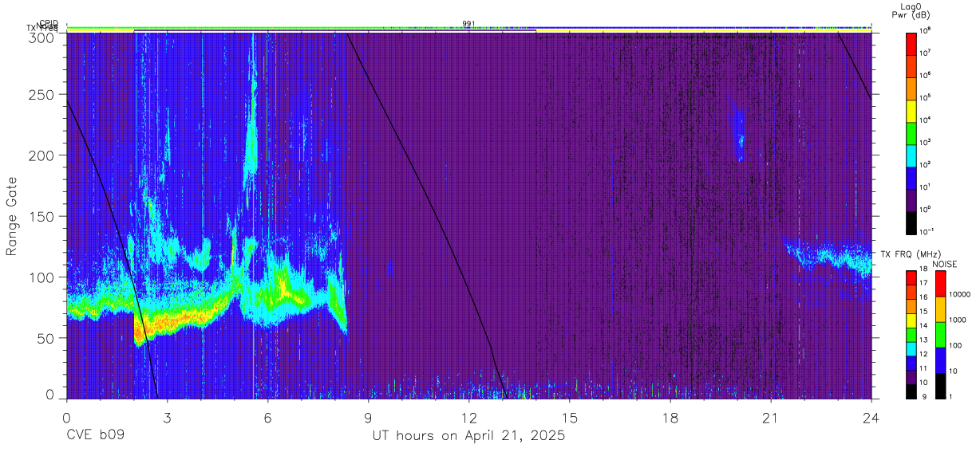Click the '14' label of the TX FRQ scale
Screen dimensions: 980x452
(925, 325)
